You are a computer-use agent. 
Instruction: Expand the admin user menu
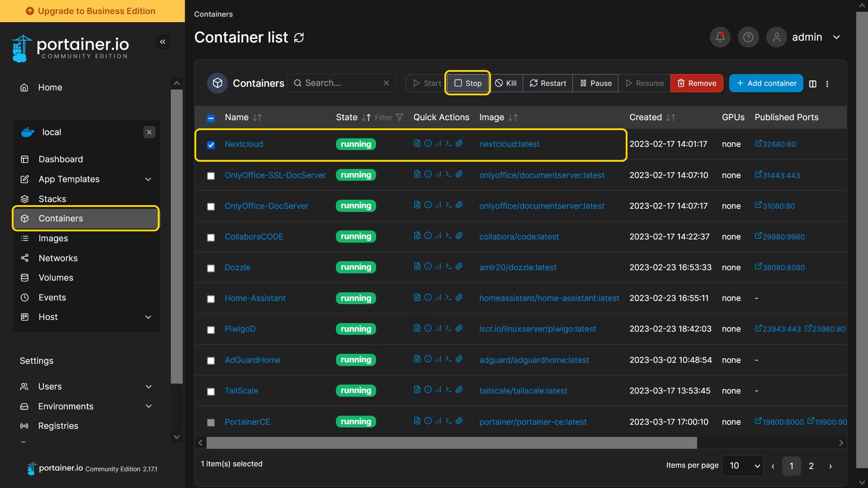pos(836,37)
